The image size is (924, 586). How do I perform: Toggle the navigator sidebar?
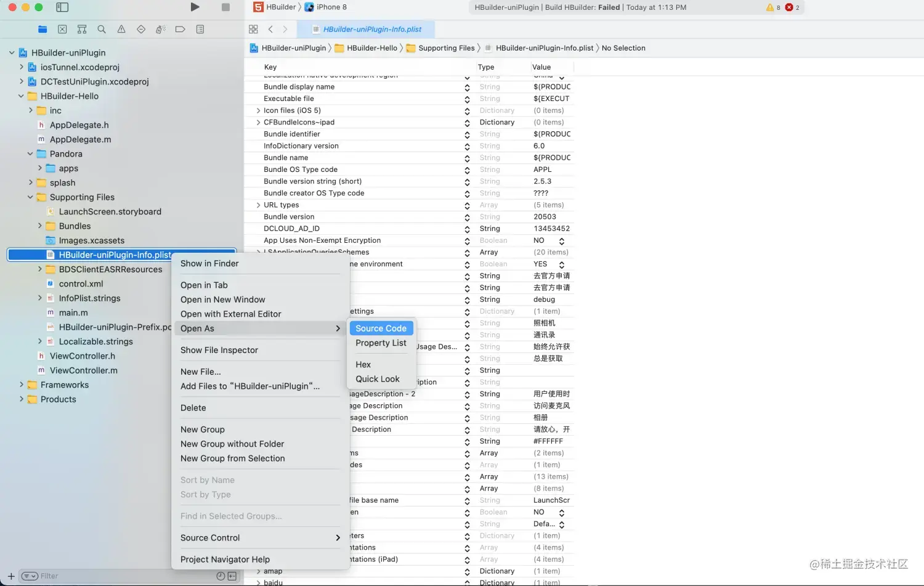62,7
